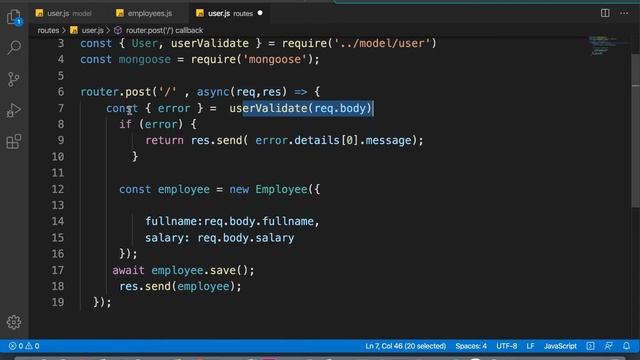Open the Explorer view in activity bar

[x=14, y=18]
